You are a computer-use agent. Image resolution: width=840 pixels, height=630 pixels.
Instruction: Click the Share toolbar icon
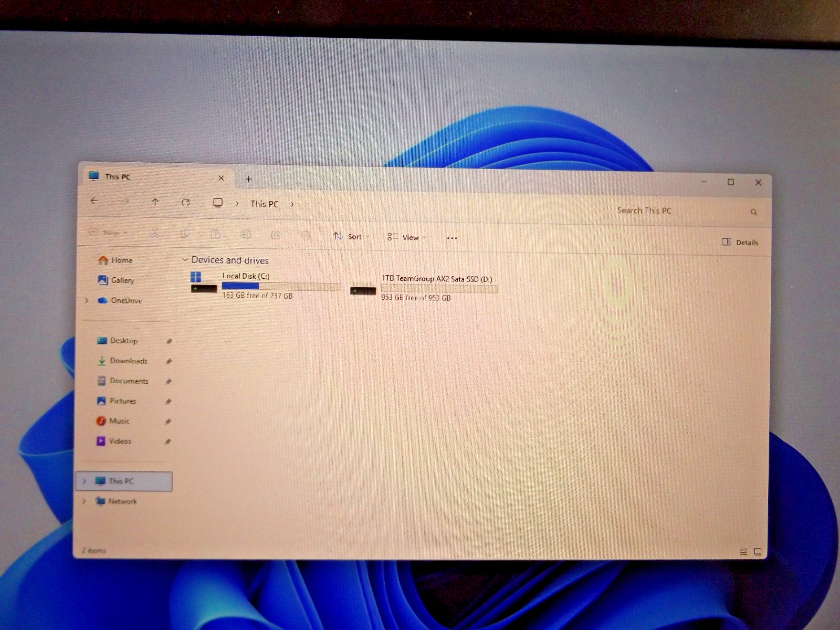(276, 235)
